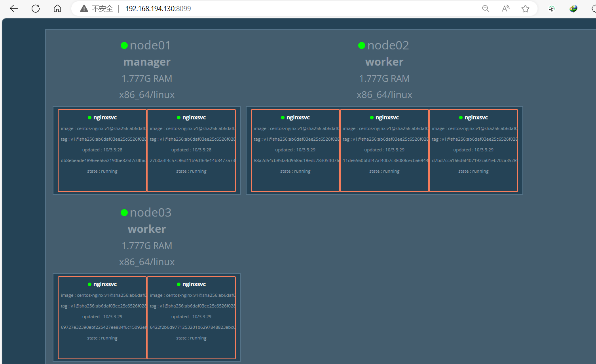Open the browser home page icon
This screenshot has width=596, height=364.
point(57,9)
